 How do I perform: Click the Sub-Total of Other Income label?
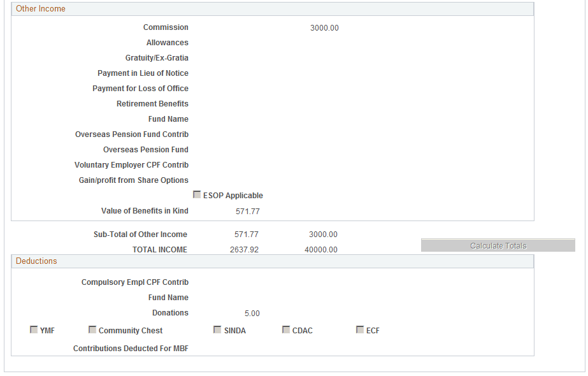click(x=140, y=235)
